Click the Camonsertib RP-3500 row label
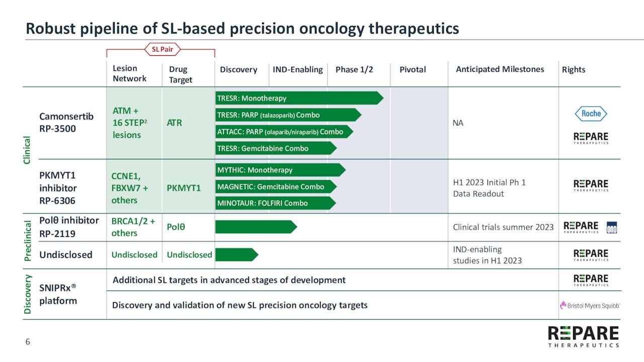This screenshot has height=362, width=644. 66,122
